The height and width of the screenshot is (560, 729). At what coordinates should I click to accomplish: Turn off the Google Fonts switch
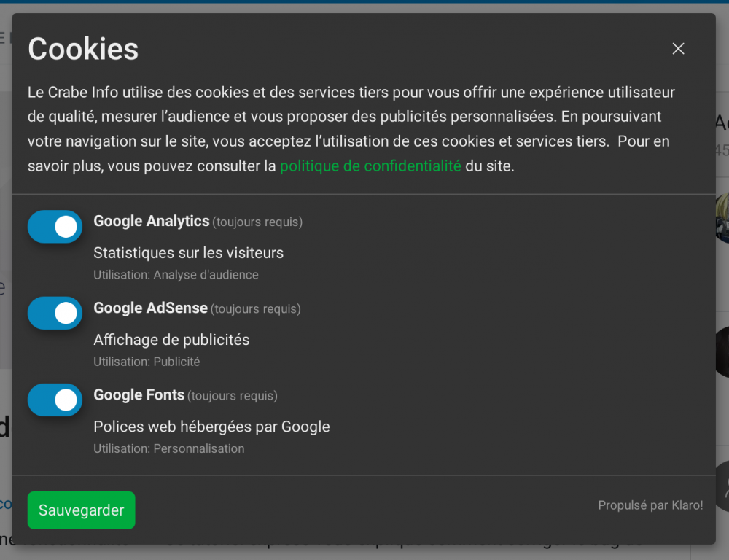55,400
